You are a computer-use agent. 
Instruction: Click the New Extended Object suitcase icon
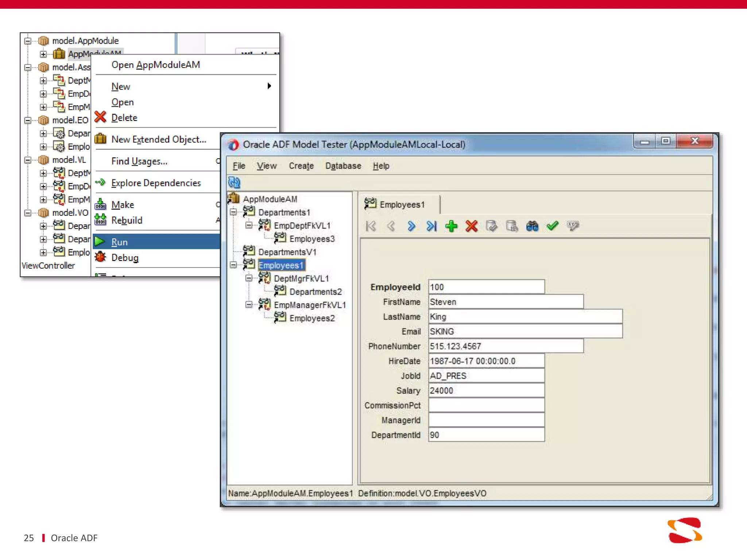tap(100, 139)
